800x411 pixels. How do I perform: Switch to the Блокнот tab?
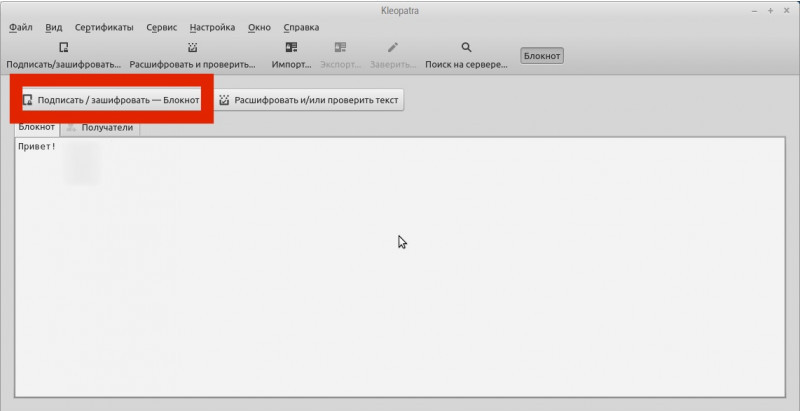pyautogui.click(x=37, y=128)
